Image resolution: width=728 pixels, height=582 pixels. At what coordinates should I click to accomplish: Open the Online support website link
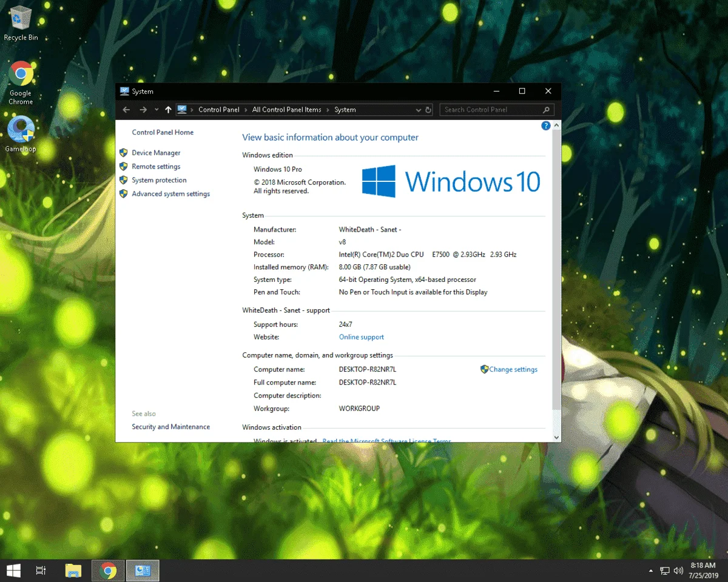pyautogui.click(x=362, y=337)
